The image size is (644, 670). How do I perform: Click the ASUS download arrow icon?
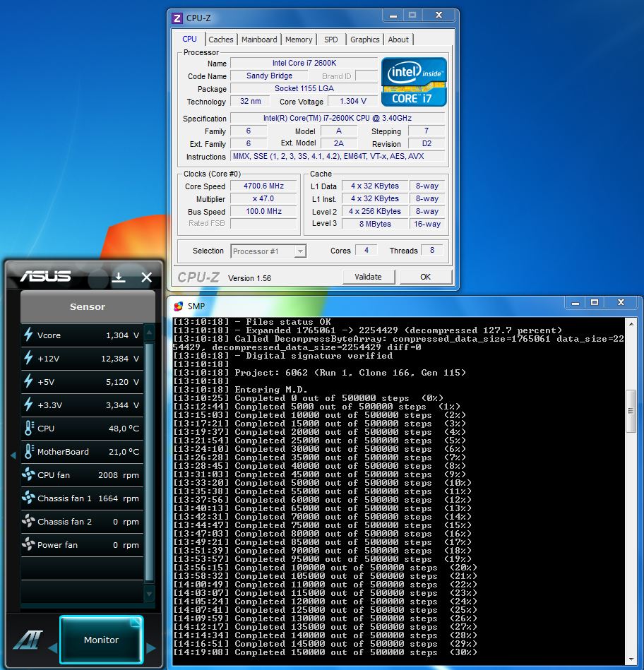pyautogui.click(x=119, y=277)
